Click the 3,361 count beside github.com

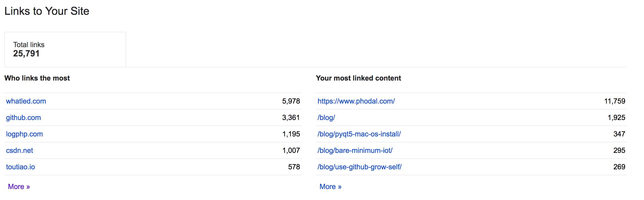pyautogui.click(x=291, y=118)
